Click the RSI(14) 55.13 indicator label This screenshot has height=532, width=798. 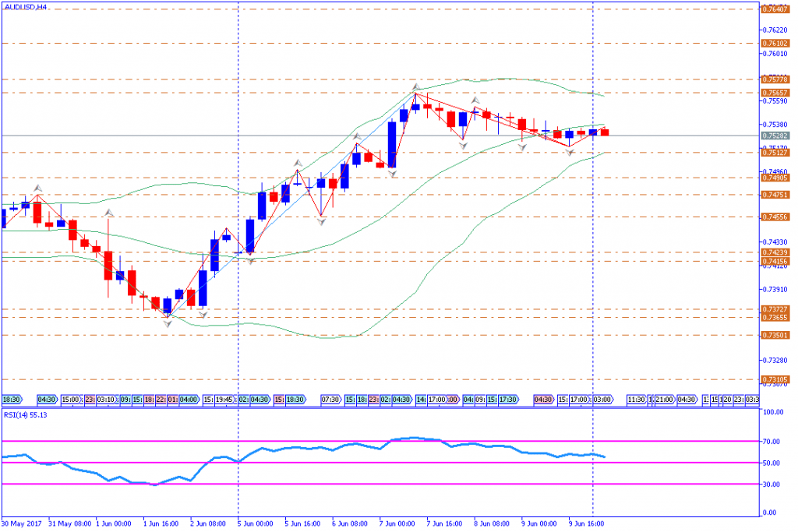[26, 415]
